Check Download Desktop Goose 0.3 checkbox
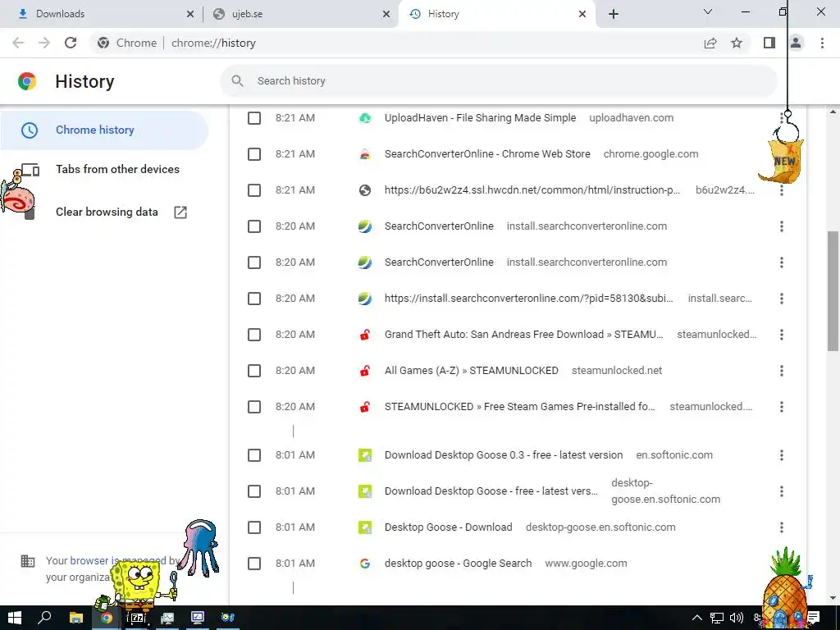This screenshot has width=840, height=630. [254, 455]
